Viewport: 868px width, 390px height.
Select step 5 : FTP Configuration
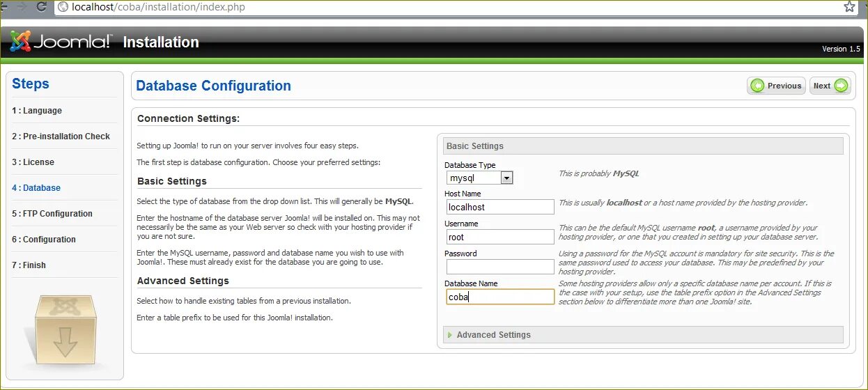coord(52,214)
